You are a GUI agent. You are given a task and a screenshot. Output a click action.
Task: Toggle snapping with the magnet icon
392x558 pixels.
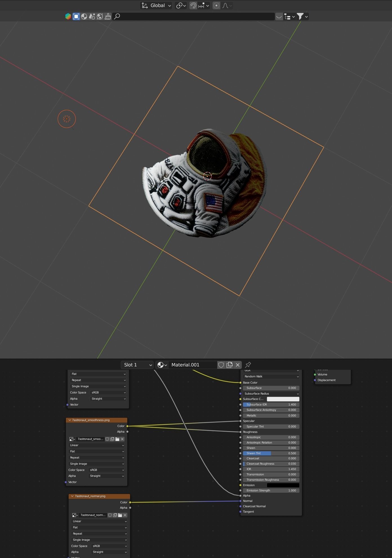(193, 6)
